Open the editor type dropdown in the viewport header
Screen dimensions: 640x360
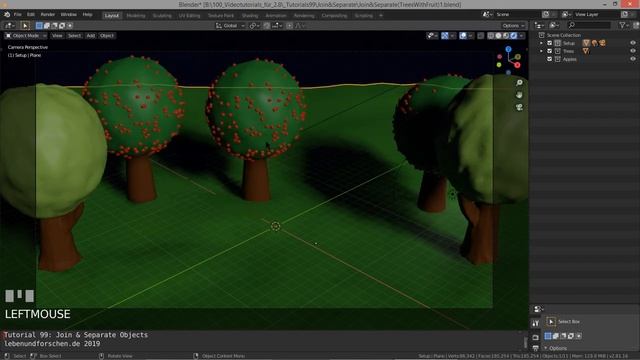click(x=9, y=25)
